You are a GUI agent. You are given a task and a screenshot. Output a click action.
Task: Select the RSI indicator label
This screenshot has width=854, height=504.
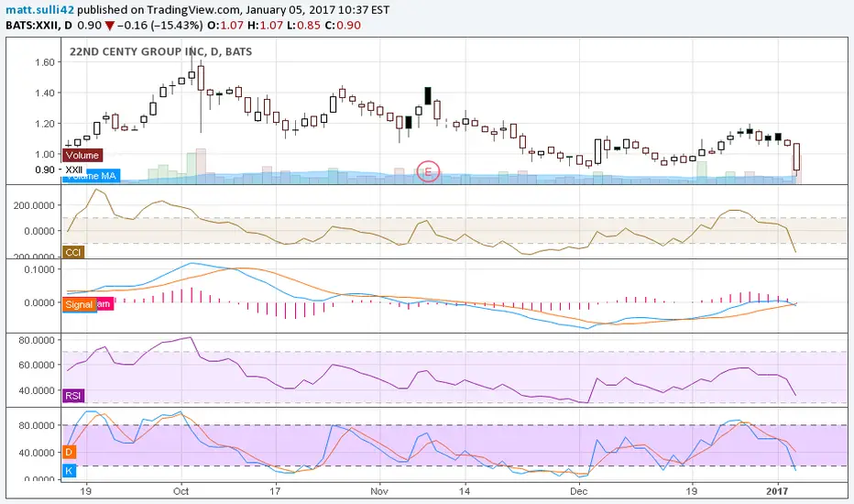[x=73, y=396]
